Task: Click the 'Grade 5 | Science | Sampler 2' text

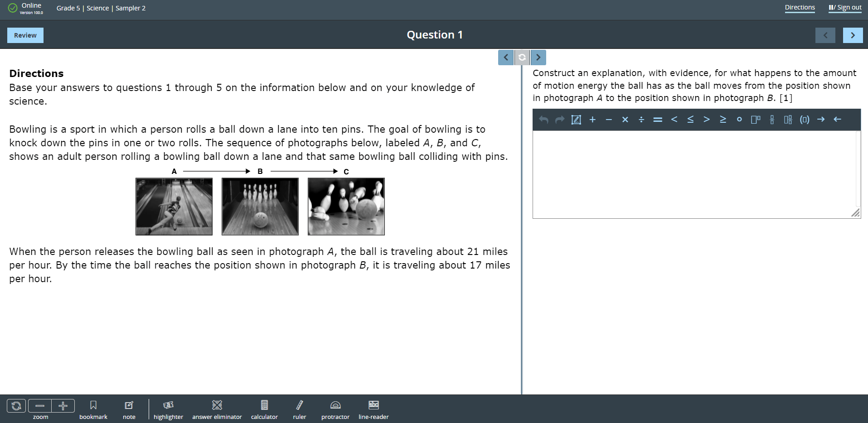Action: 101,8
